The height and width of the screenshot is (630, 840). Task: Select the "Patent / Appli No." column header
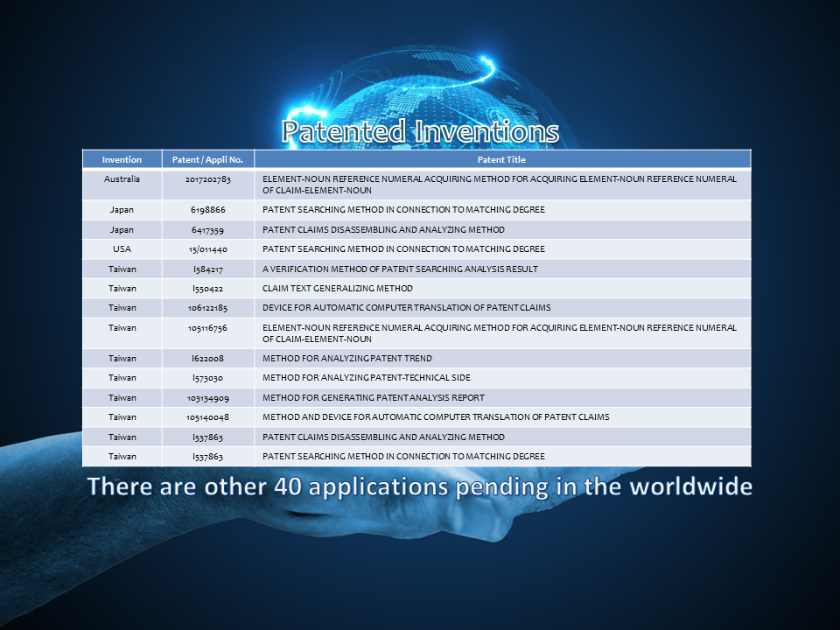pyautogui.click(x=207, y=159)
